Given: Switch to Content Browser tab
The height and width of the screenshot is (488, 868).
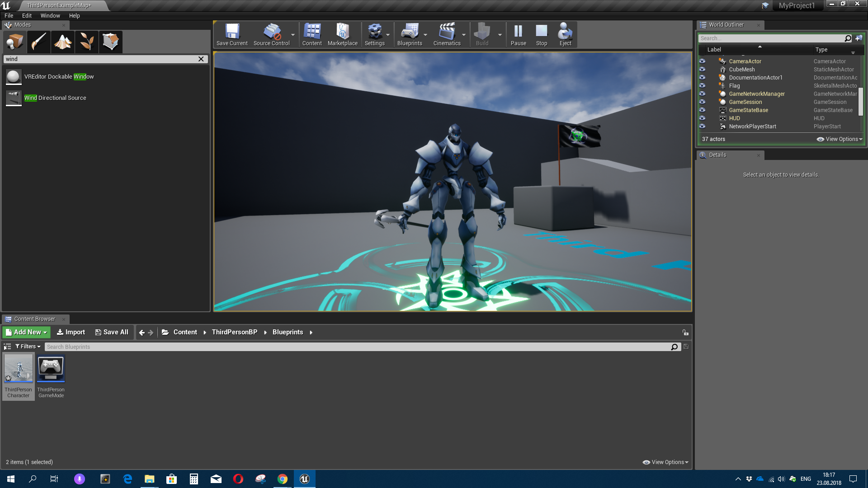Looking at the screenshot, I should pyautogui.click(x=35, y=319).
